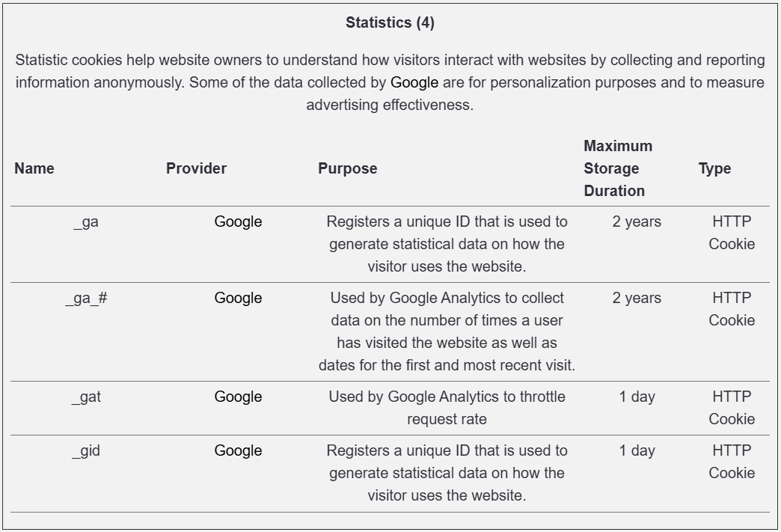Open the Google provider link for _ga
This screenshot has width=781, height=532.
tap(238, 221)
